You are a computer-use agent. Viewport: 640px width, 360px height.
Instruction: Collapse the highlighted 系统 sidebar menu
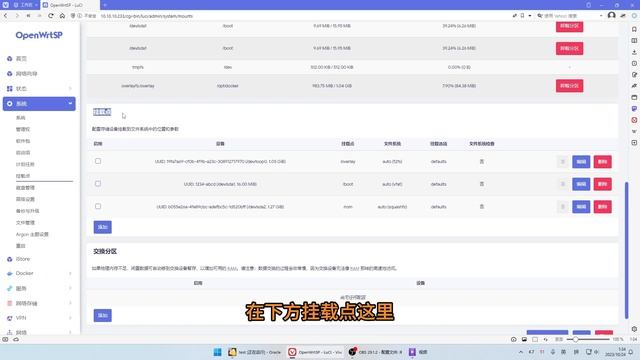(39, 104)
